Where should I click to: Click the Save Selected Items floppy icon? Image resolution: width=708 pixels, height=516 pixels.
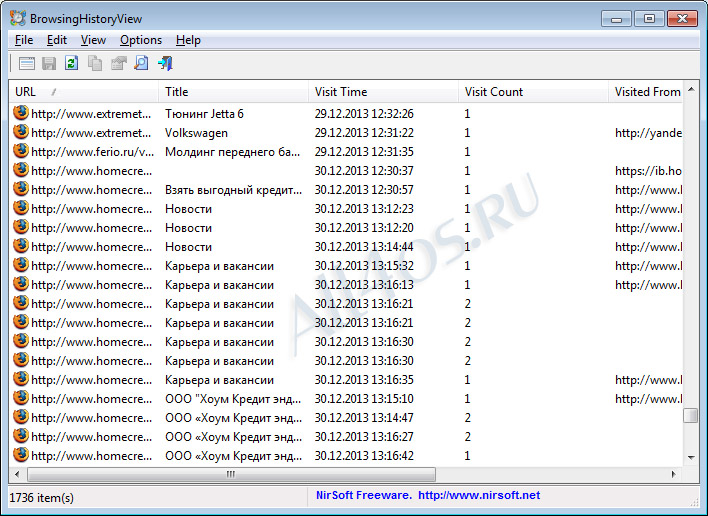[49, 63]
